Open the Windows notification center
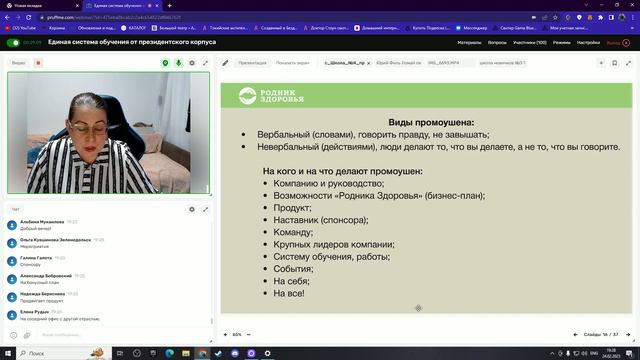 (629, 353)
